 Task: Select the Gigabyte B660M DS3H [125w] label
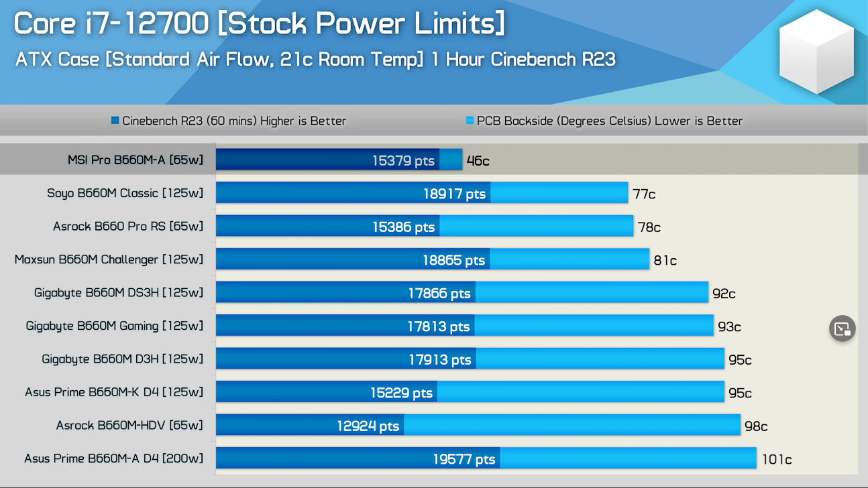[x=119, y=293]
